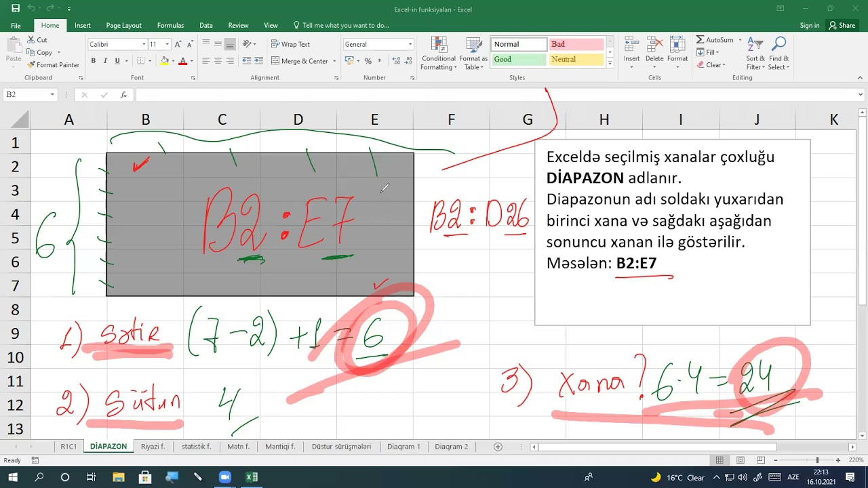Open Sort & Filter

coord(755,54)
